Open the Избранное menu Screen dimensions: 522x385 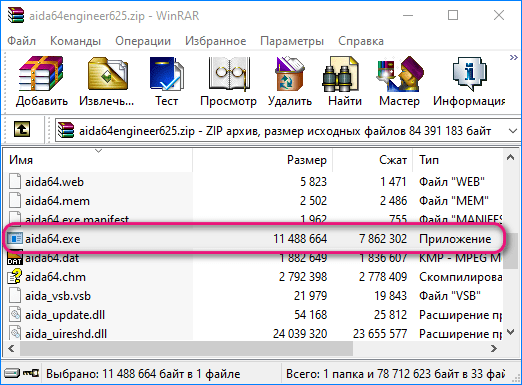click(x=216, y=41)
